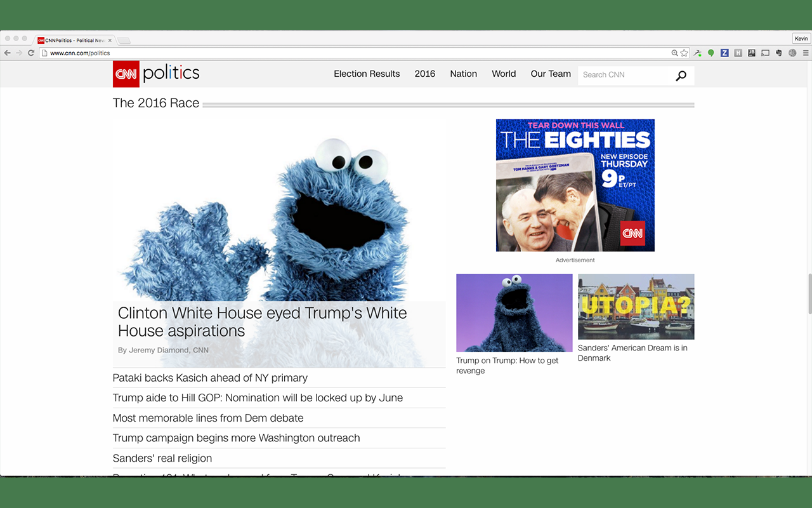Open the 2016 navigation item
The width and height of the screenshot is (812, 508).
tap(425, 74)
